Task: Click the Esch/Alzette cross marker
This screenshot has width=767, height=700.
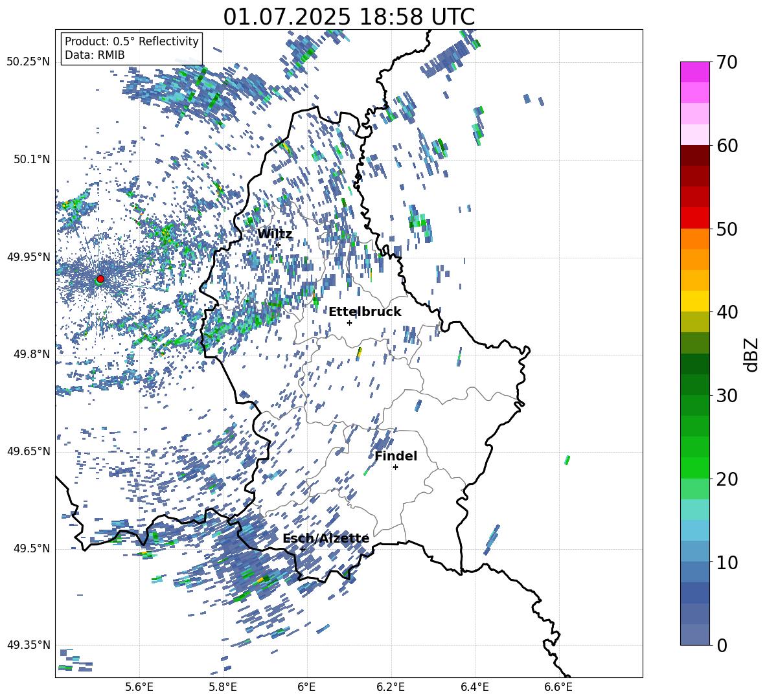Action: pyautogui.click(x=303, y=549)
